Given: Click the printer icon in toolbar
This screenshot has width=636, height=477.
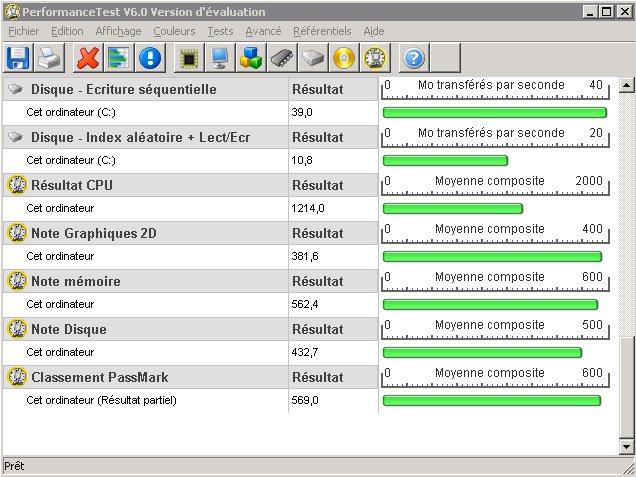Looking at the screenshot, I should pyautogui.click(x=49, y=58).
